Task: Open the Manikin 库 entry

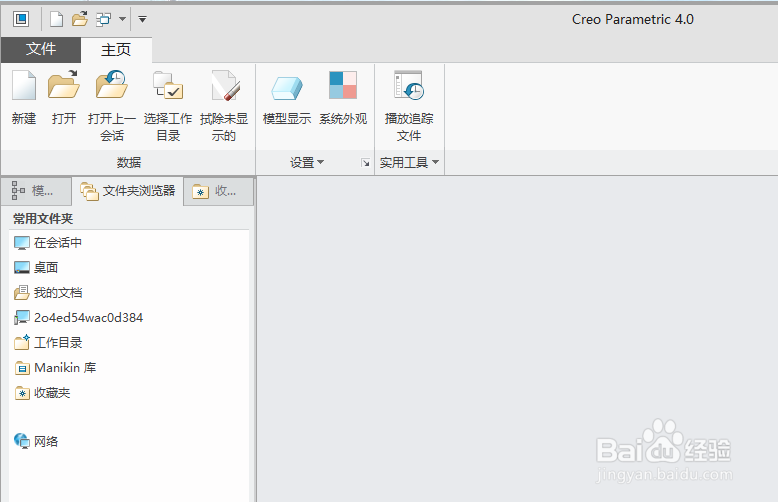Action: point(55,368)
